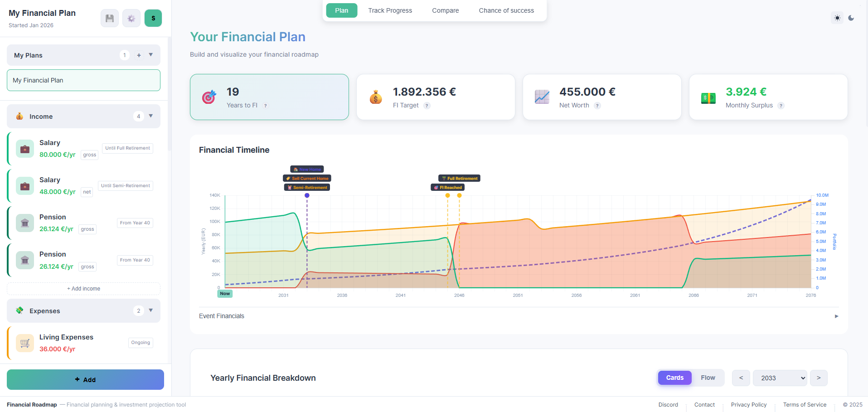This screenshot has width=868, height=412.
Task: Switch Yearly Financial Breakdown to Flow view
Action: (x=708, y=378)
